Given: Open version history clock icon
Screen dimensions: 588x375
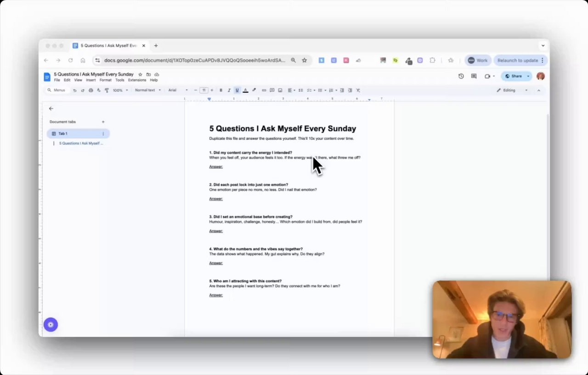Looking at the screenshot, I should (x=461, y=76).
